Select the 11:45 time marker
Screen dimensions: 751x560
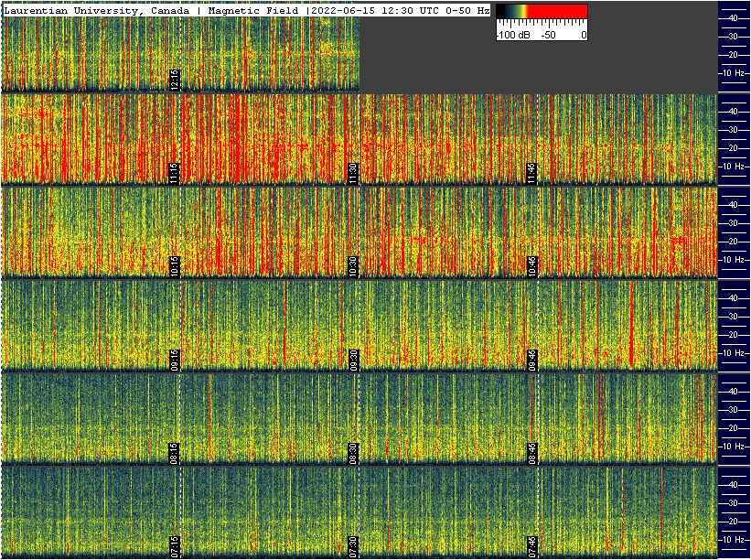tap(531, 173)
